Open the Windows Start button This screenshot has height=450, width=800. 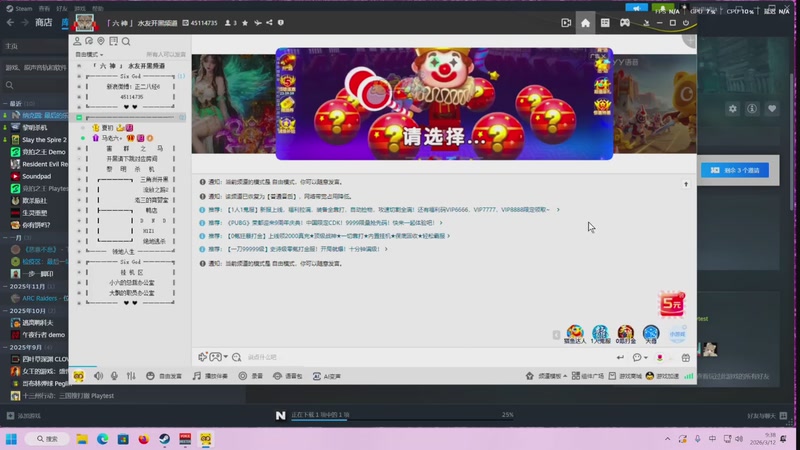[x=11, y=439]
